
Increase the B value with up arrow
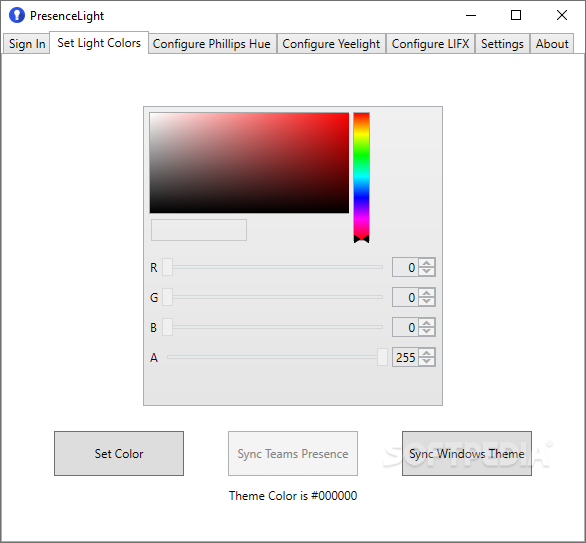click(426, 323)
